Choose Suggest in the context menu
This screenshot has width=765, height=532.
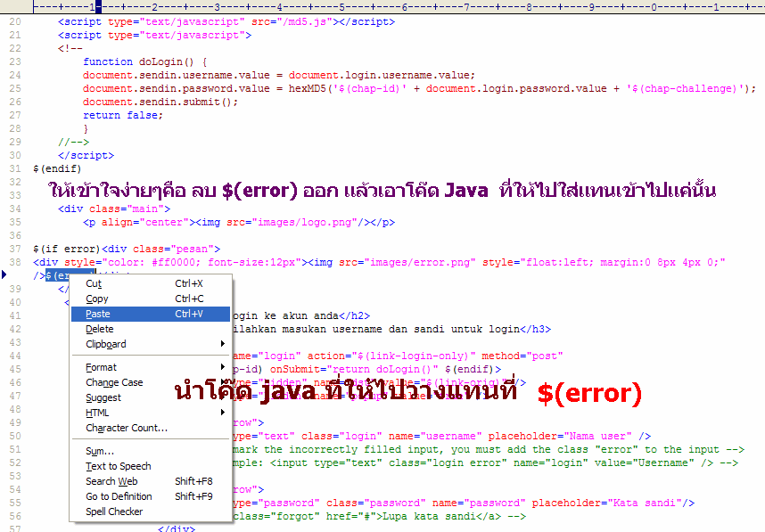coord(151,398)
